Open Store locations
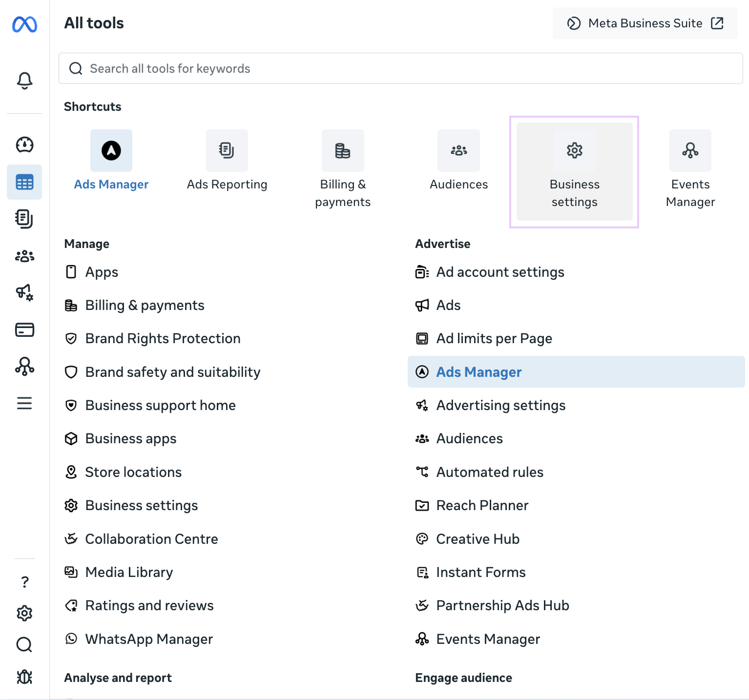Image resolution: width=749 pixels, height=700 pixels. [x=123, y=472]
